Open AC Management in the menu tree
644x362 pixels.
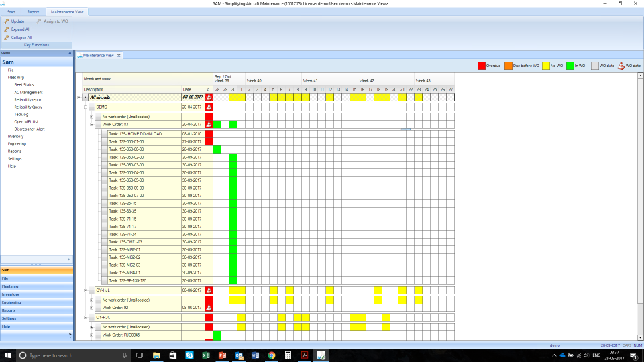click(28, 93)
